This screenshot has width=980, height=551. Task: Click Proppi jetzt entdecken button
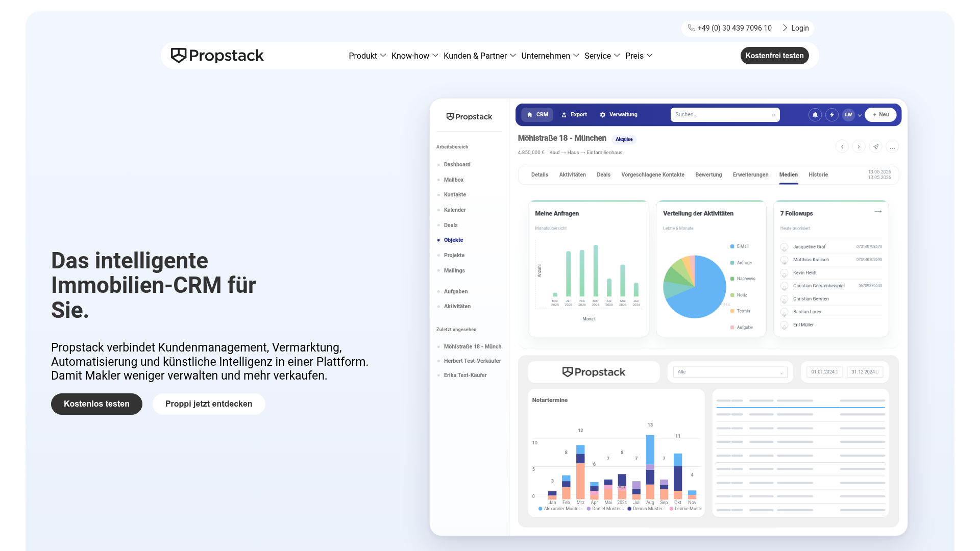click(x=209, y=404)
